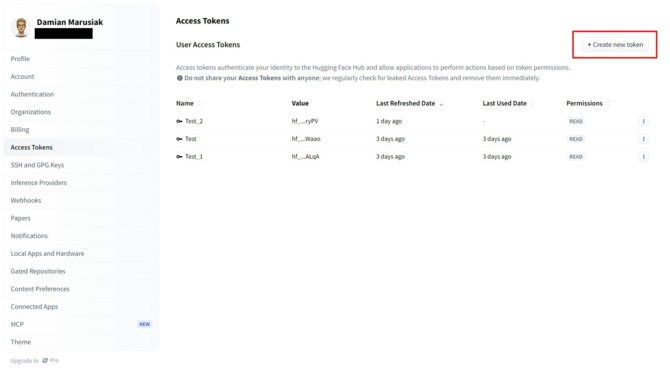Screen dimensions: 670x371
Task: Sort by Permissions column arrows
Action: click(608, 103)
